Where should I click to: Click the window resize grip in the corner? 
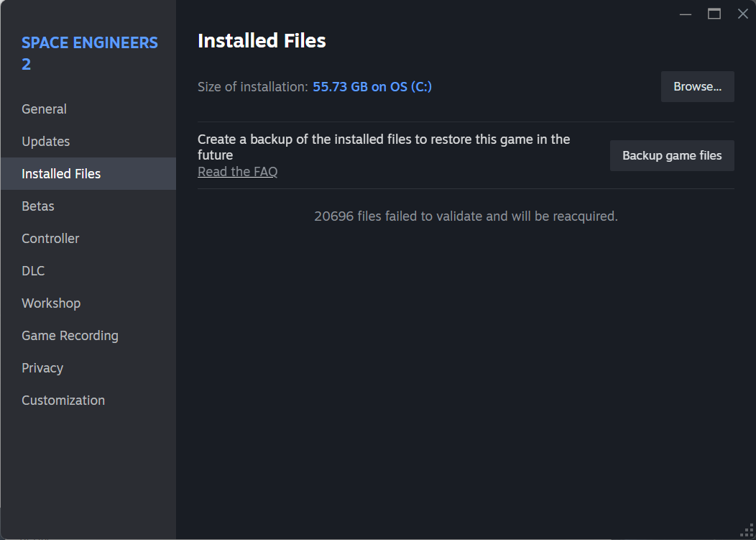747,531
